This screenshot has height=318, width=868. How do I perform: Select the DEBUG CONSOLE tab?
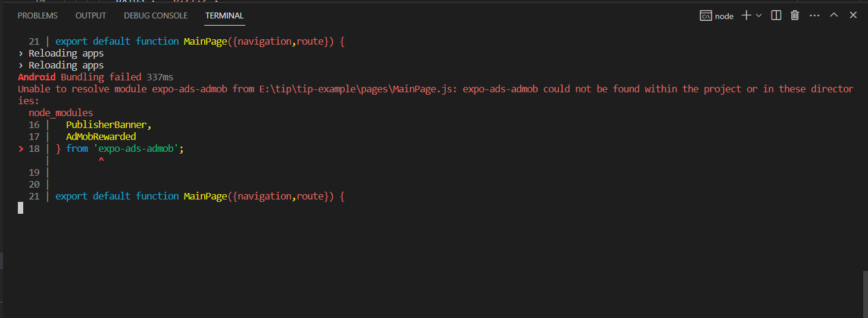(156, 15)
